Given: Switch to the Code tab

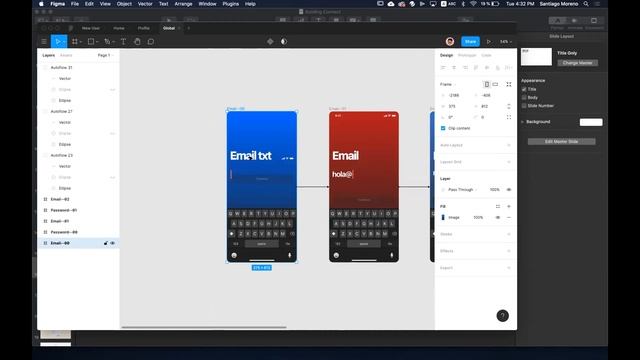Looking at the screenshot, I should (486, 55).
